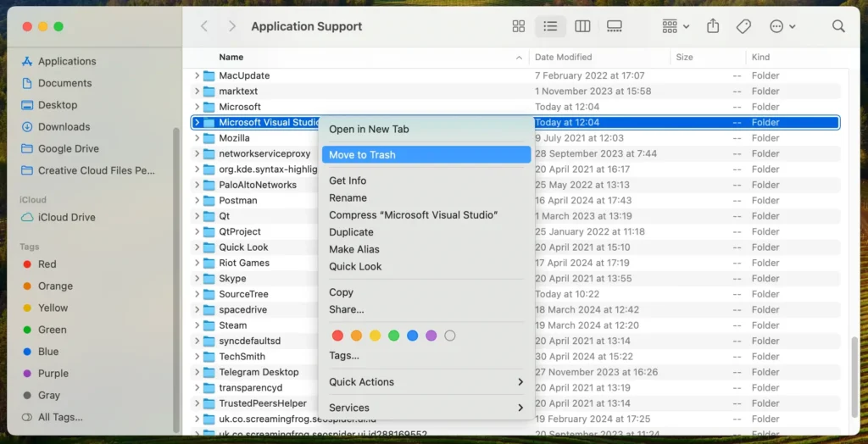Go forward with the right chevron
Image resolution: width=868 pixels, height=444 pixels.
[232, 26]
